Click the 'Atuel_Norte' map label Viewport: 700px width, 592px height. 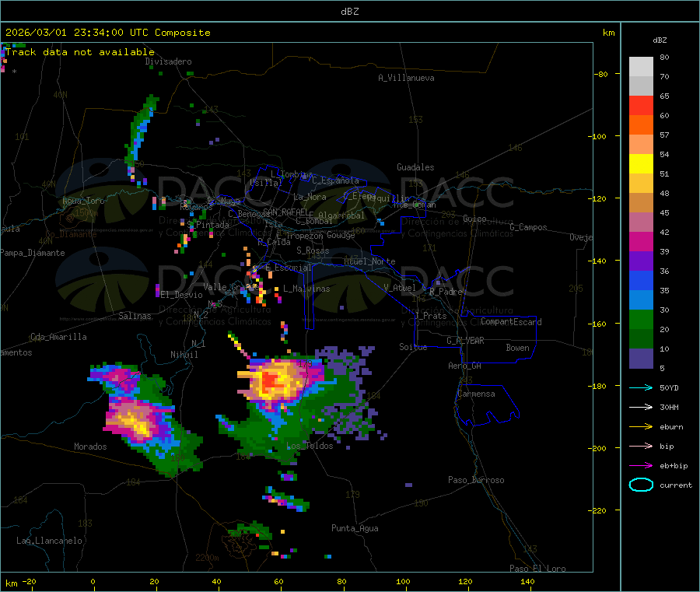click(x=369, y=261)
